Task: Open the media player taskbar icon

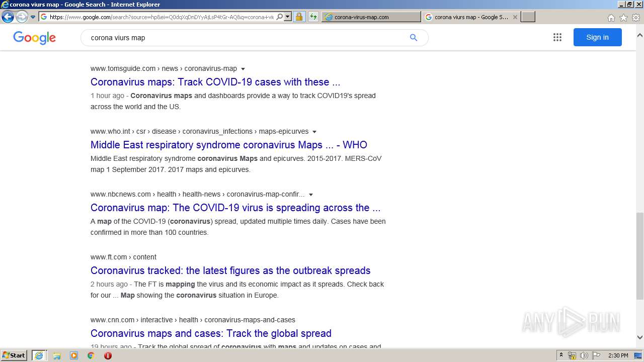Action: coord(74,355)
